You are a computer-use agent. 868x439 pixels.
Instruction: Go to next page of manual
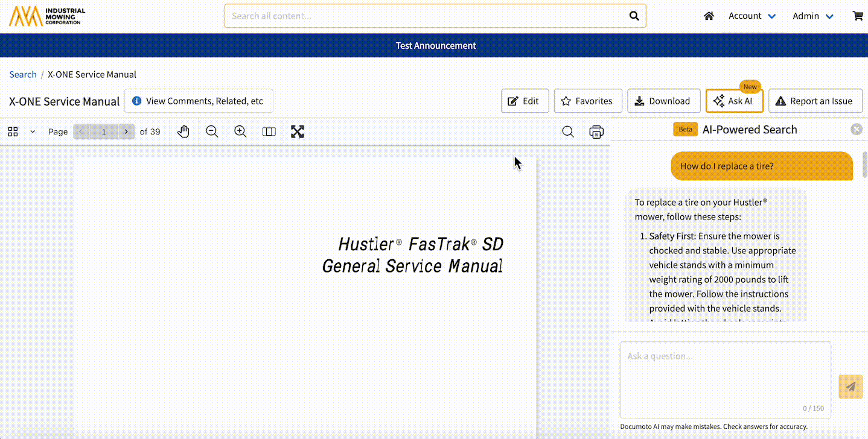click(126, 131)
